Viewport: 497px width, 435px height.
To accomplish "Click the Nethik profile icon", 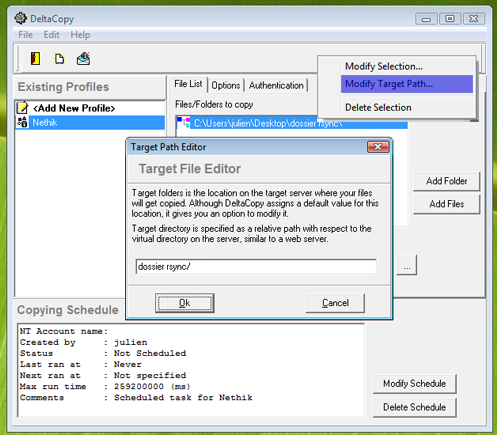I will 23,122.
